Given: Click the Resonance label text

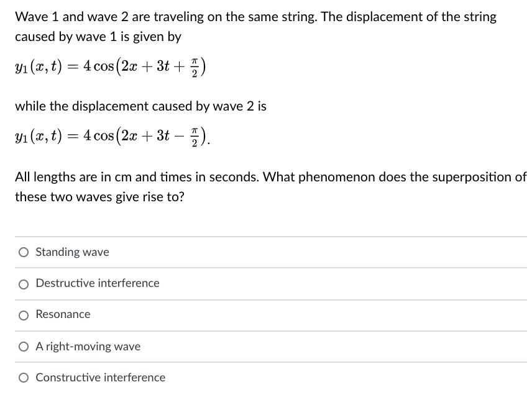Looking at the screenshot, I should [63, 314].
